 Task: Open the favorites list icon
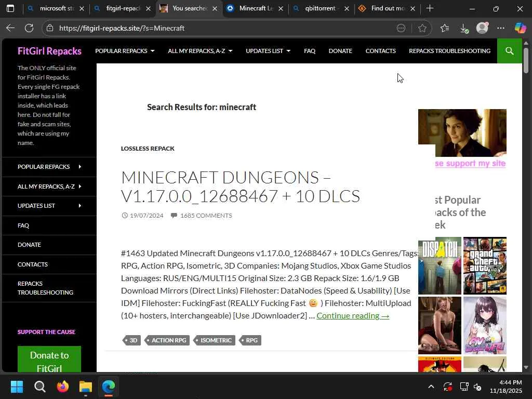click(x=445, y=28)
